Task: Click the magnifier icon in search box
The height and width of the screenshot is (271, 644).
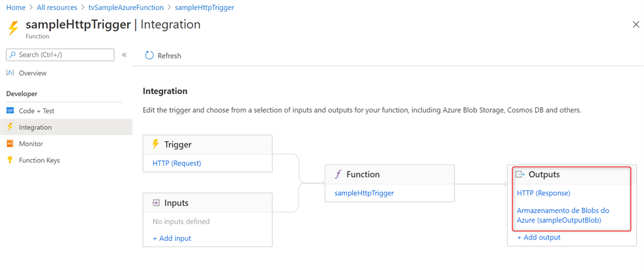Action: point(13,55)
